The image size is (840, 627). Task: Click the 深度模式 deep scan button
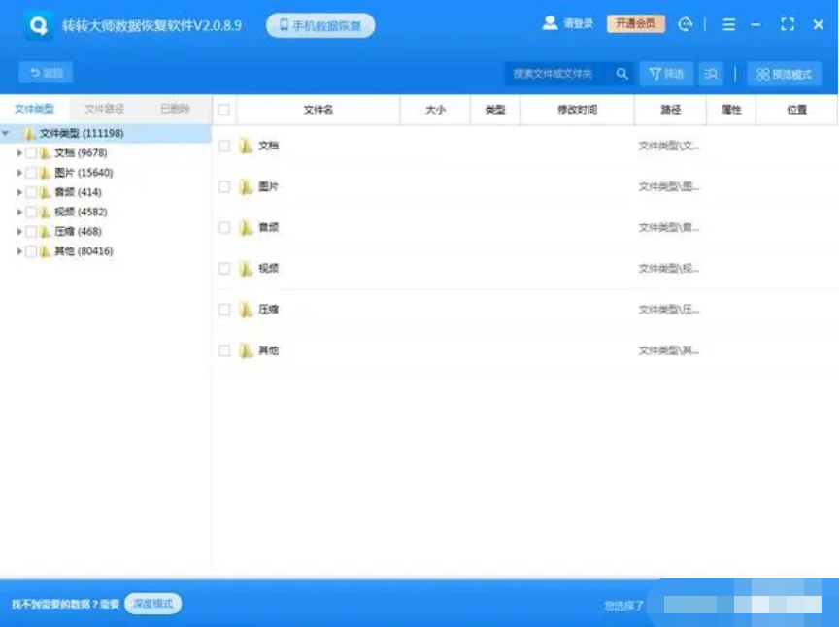click(152, 604)
